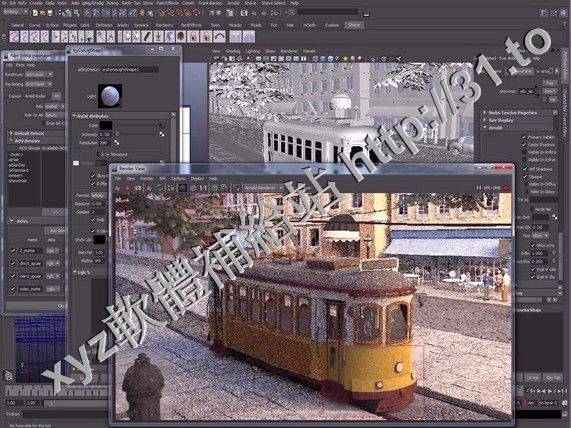Click the pause IPR icon in Render View
The height and width of the screenshot is (428, 571).
tap(479, 188)
